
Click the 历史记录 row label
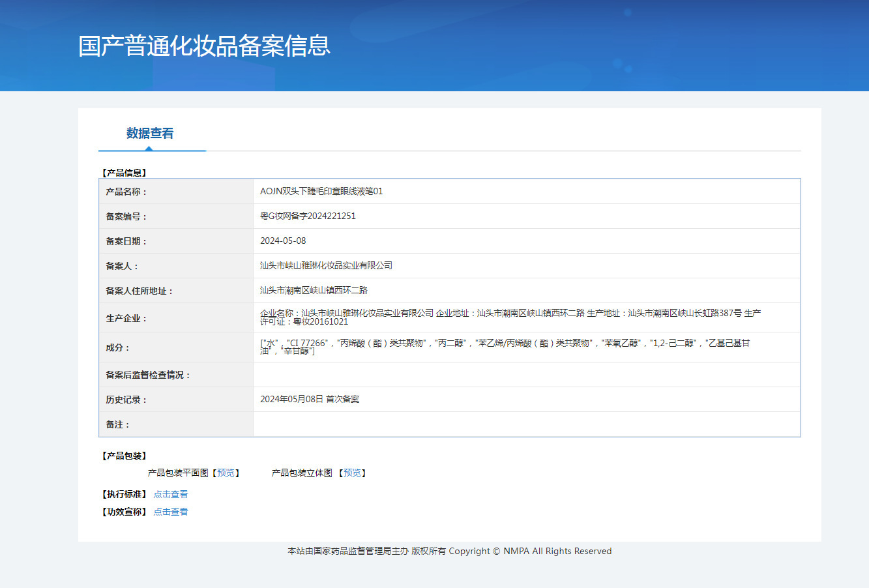coord(126,400)
